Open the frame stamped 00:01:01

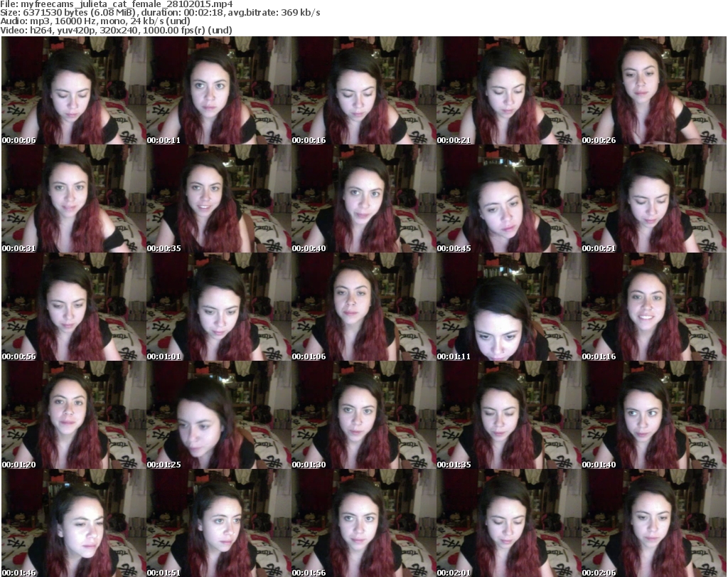(x=219, y=307)
